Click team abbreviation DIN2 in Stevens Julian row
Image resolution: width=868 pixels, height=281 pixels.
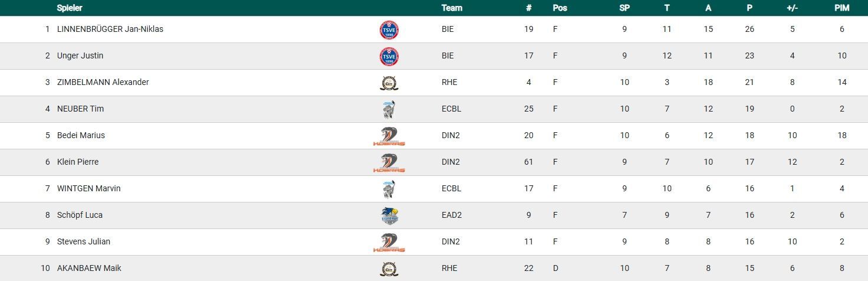[x=451, y=241]
